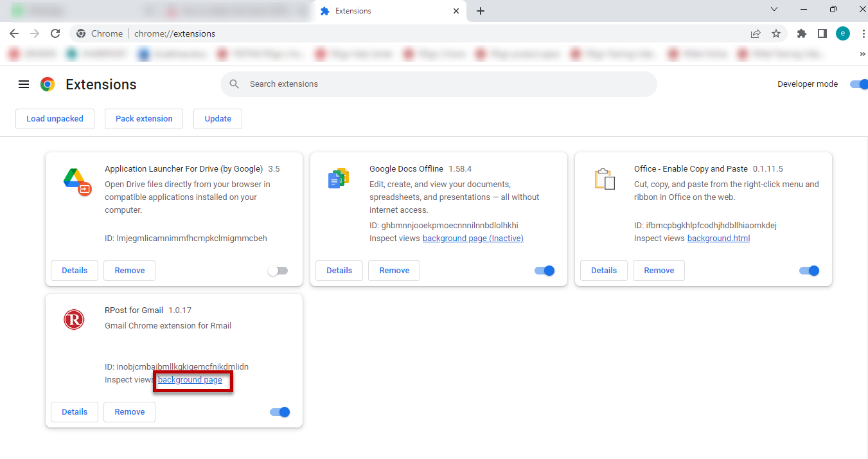
Task: Go forward with the browser arrow
Action: pyautogui.click(x=35, y=33)
